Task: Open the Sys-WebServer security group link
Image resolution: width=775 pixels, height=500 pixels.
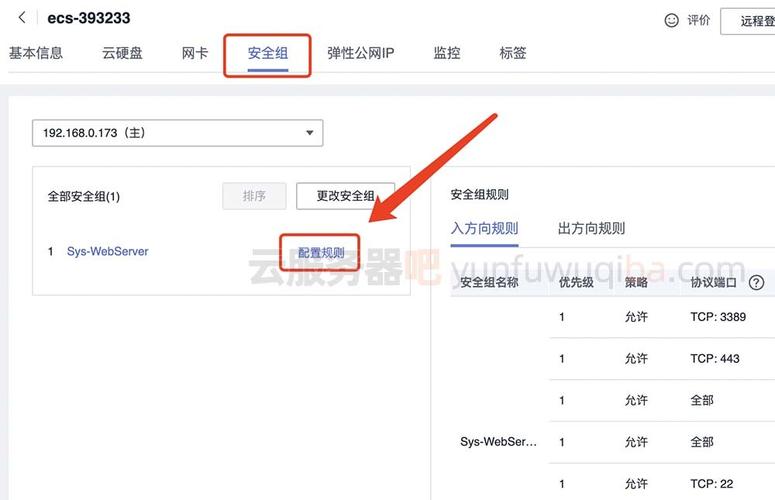Action: (108, 251)
